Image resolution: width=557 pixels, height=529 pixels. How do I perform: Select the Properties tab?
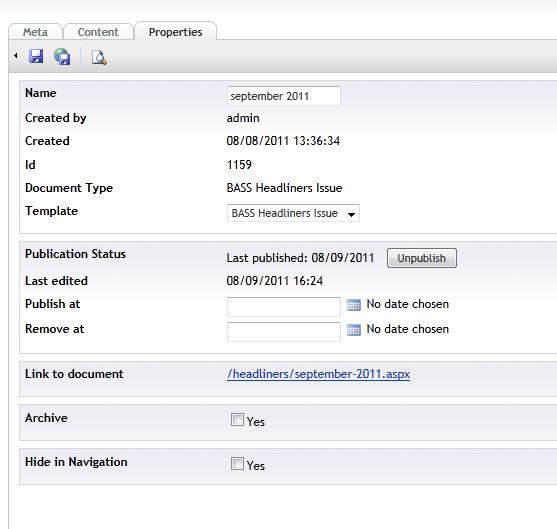(x=175, y=32)
